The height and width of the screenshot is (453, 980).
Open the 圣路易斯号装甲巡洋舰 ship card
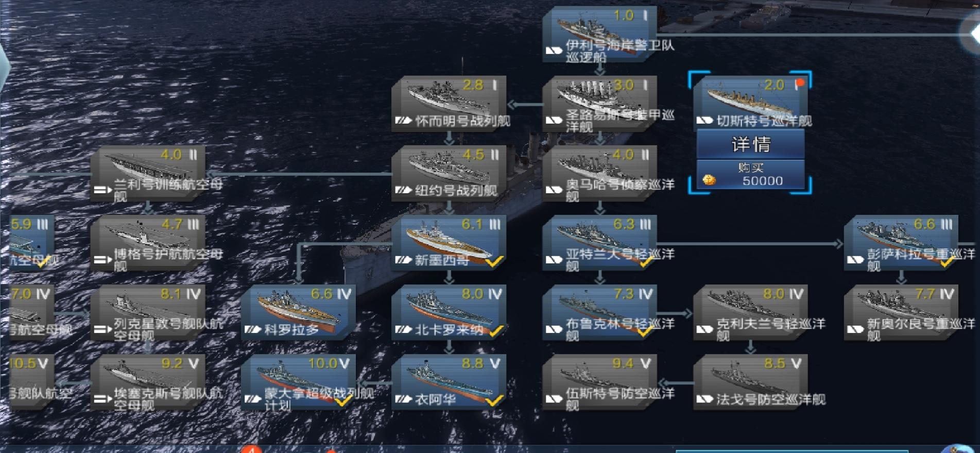[x=599, y=104]
